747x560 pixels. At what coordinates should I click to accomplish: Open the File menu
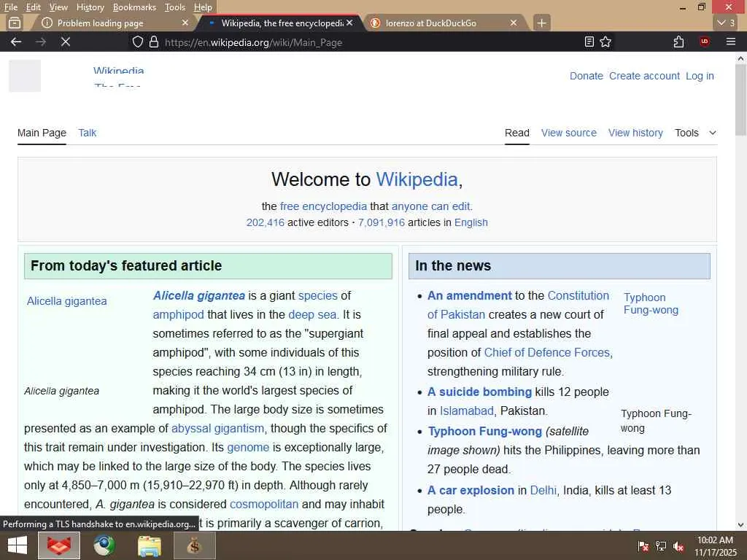pyautogui.click(x=10, y=7)
